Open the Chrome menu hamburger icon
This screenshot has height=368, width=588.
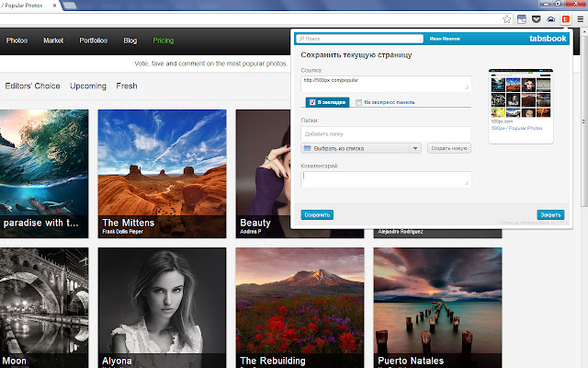(580, 19)
